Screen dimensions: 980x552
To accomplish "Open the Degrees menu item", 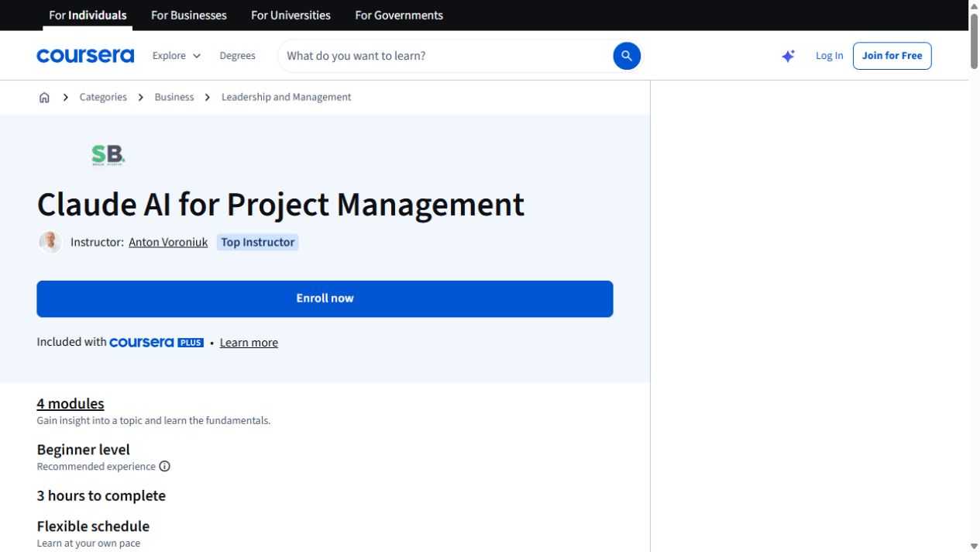I will pyautogui.click(x=237, y=56).
